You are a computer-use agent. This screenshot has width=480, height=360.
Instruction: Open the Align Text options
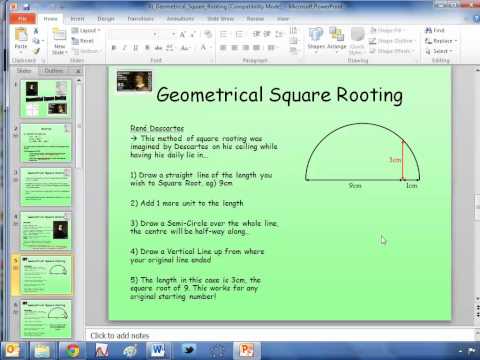pyautogui.click(x=293, y=41)
